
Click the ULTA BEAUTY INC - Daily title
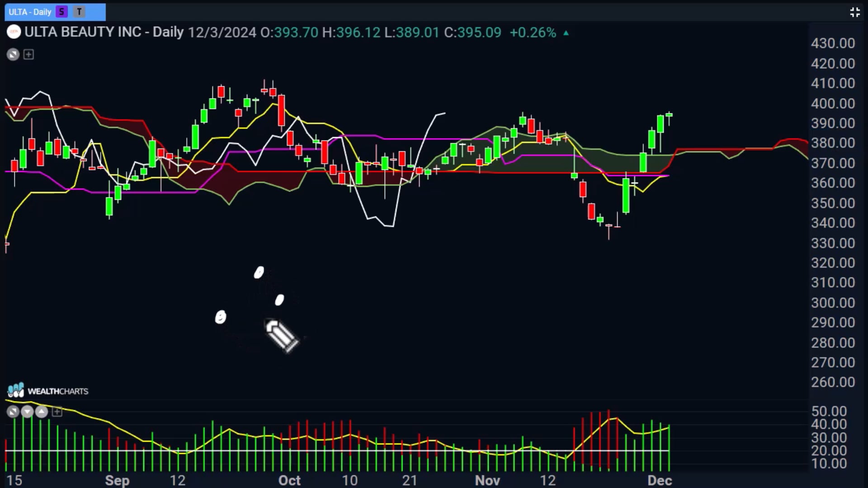[104, 33]
